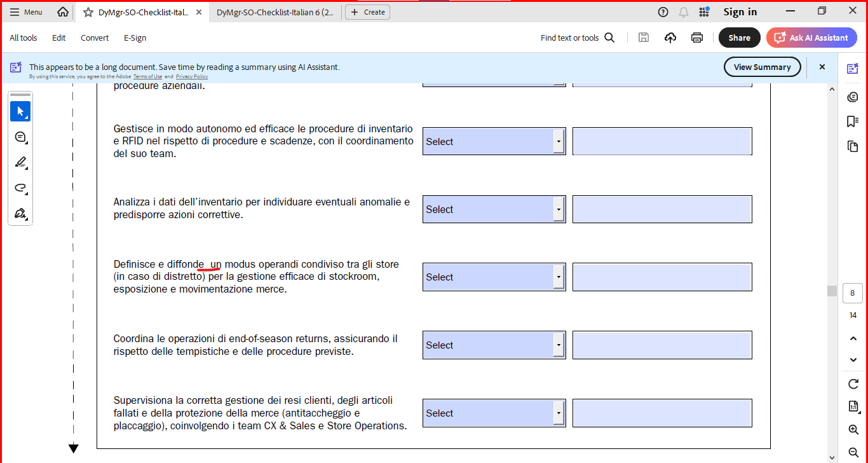The height and width of the screenshot is (463, 868).
Task: Switch to DyMgr-SO-Checklist-Italian 6 tab
Action: [275, 12]
